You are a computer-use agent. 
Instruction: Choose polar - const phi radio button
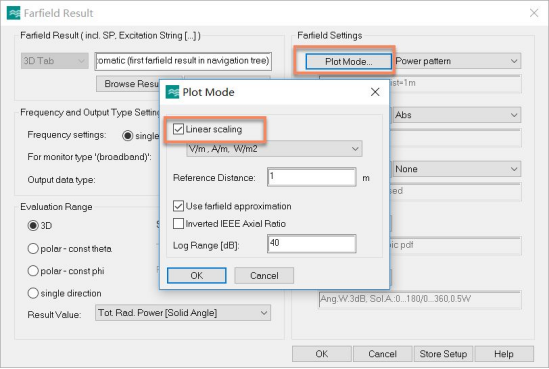point(33,271)
